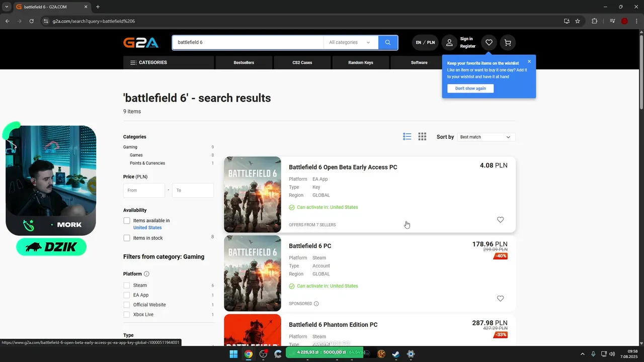Screen dimensions: 644x362
Task: Click the price To input field
Action: pyautogui.click(x=193, y=191)
